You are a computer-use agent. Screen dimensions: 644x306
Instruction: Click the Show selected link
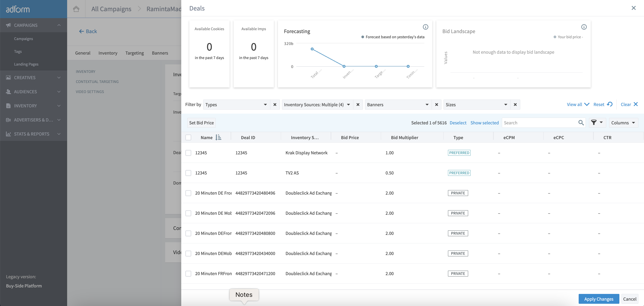484,123
